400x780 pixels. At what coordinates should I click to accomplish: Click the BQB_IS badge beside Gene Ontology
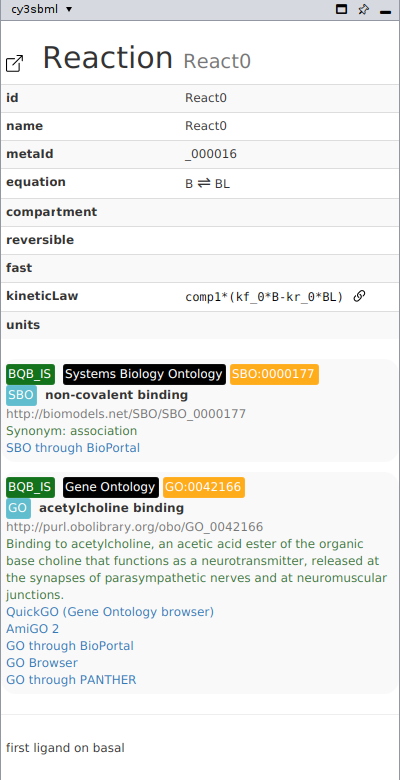coord(30,487)
